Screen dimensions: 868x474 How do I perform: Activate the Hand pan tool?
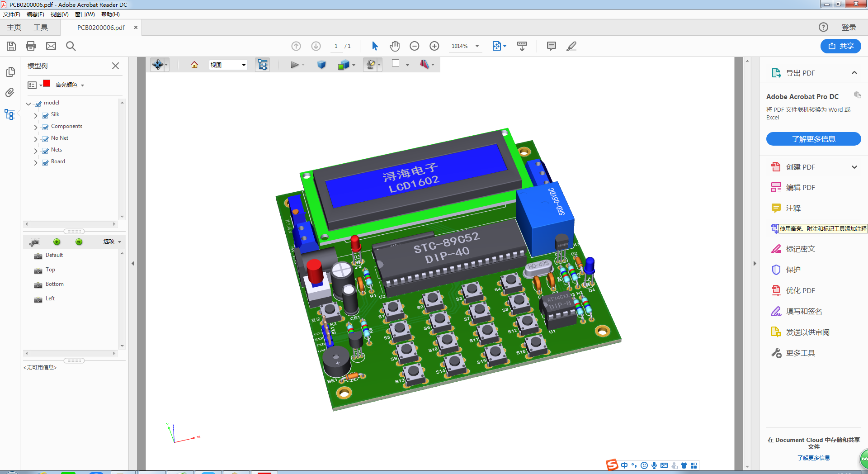point(395,46)
